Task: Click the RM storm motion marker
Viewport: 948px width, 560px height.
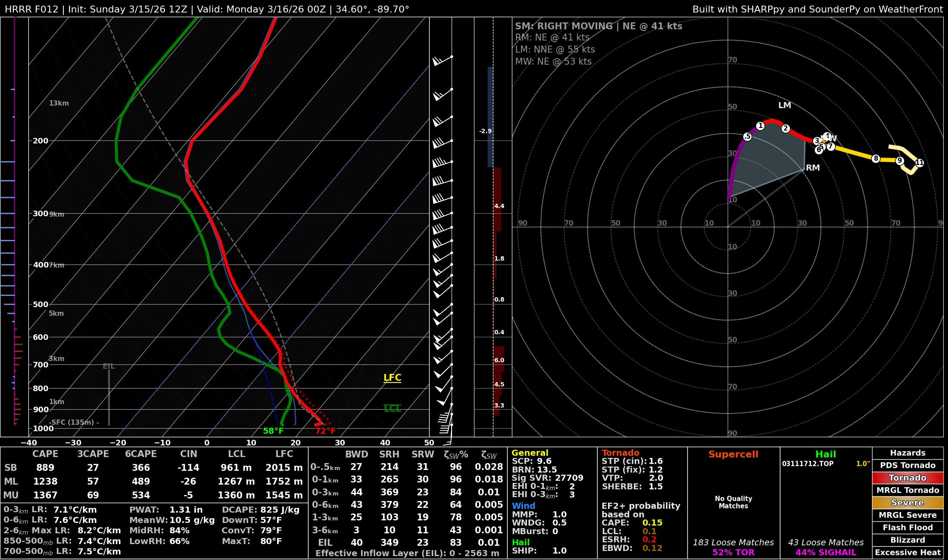Action: click(812, 168)
